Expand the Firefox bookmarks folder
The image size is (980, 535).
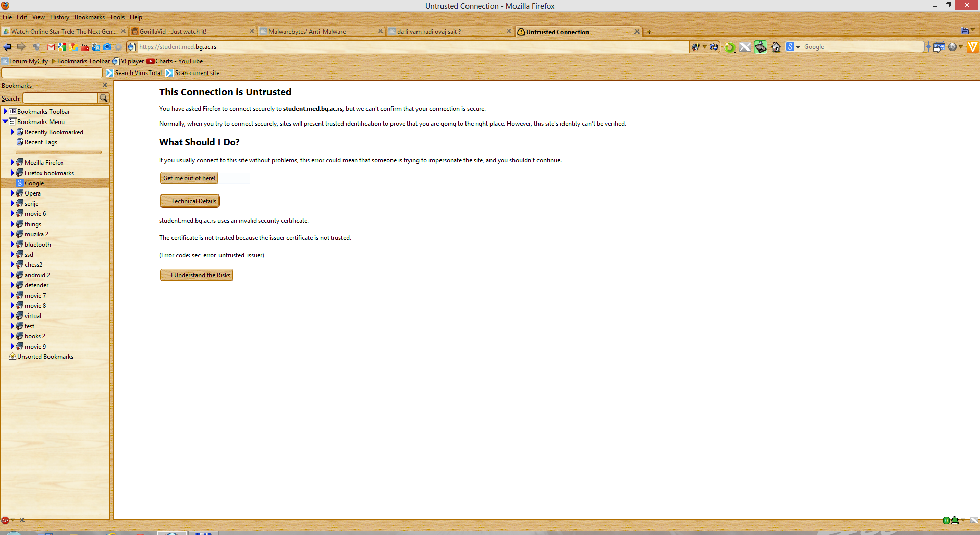12,173
